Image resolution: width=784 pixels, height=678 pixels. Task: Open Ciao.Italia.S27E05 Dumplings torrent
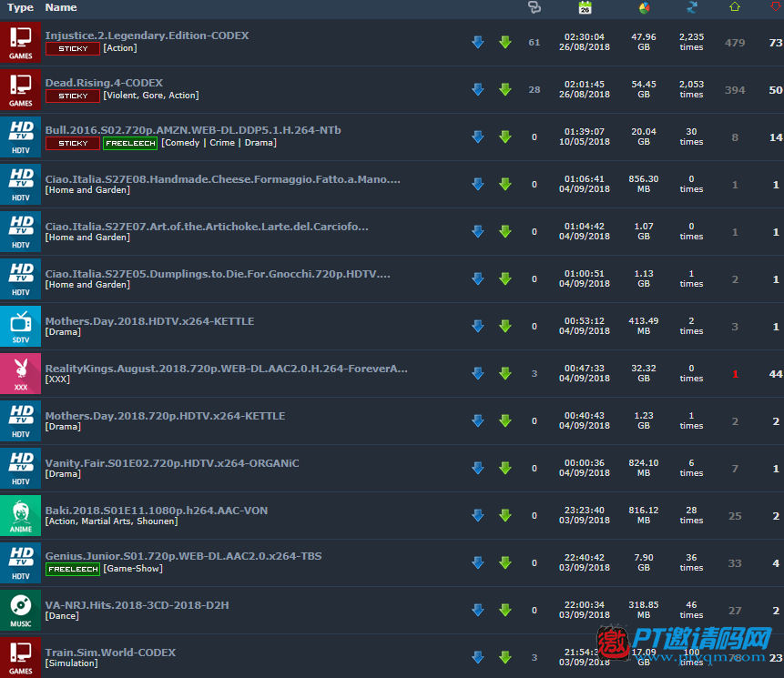coord(218,274)
